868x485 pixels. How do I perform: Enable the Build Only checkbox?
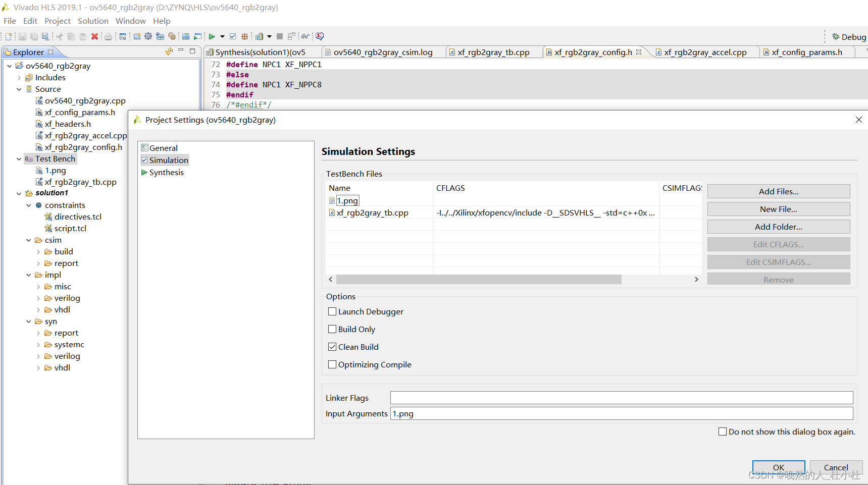332,329
